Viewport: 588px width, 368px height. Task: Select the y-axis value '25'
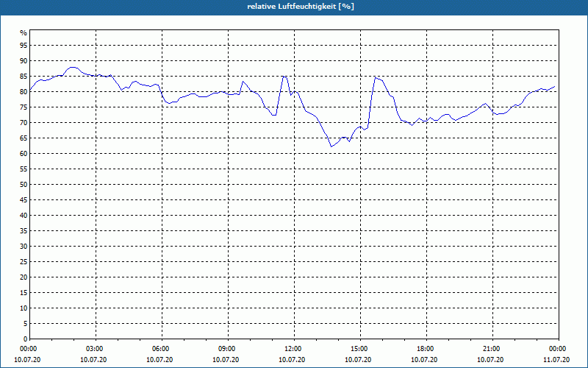click(24, 262)
